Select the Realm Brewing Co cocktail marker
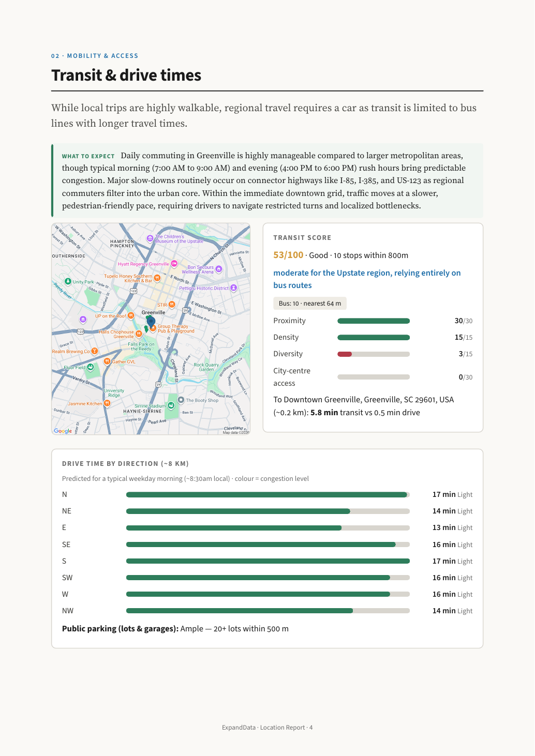This screenshot has height=756, width=535. (95, 351)
